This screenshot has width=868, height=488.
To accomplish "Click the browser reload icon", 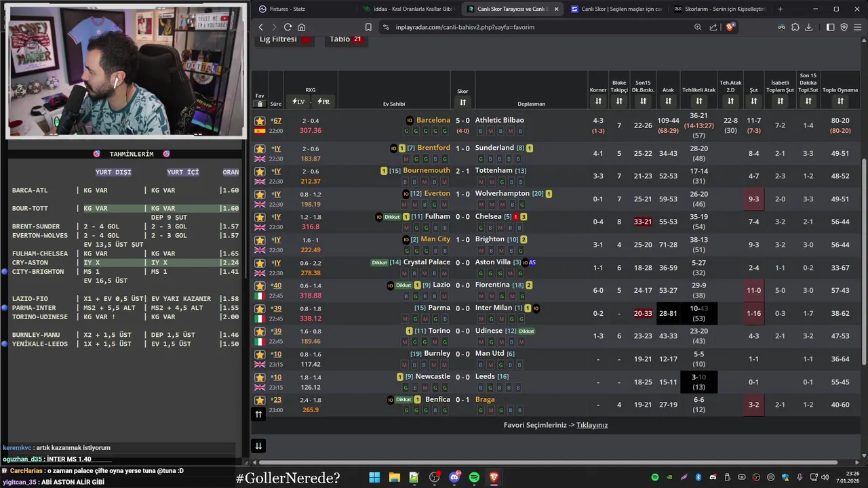I will coord(288,27).
